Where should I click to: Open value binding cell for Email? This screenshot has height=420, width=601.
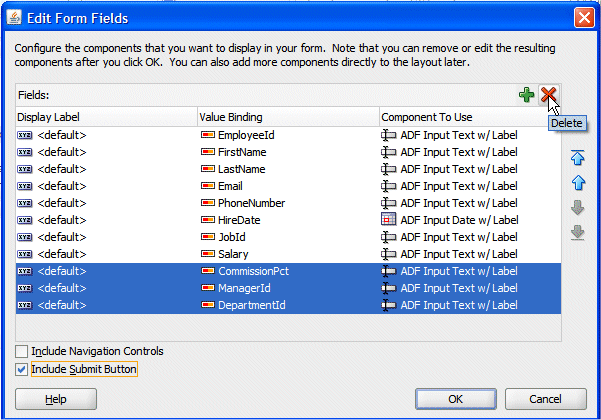pyautogui.click(x=288, y=186)
